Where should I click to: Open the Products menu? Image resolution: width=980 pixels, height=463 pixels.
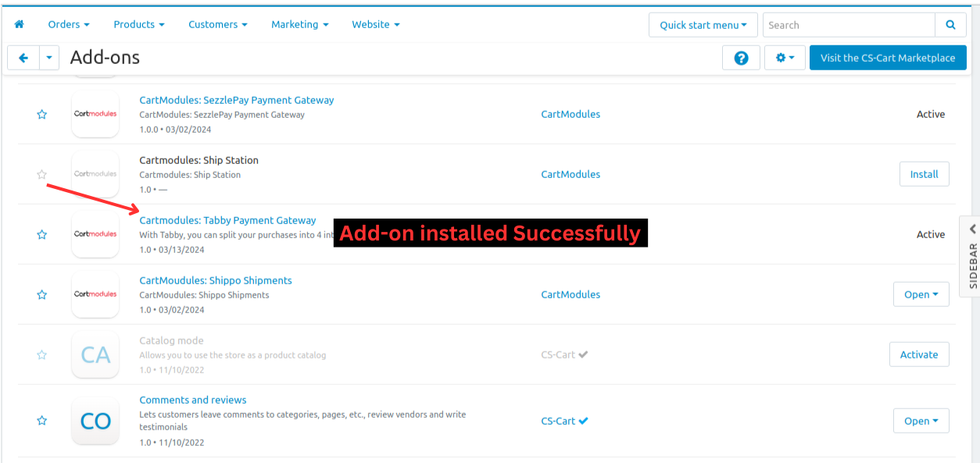click(139, 24)
